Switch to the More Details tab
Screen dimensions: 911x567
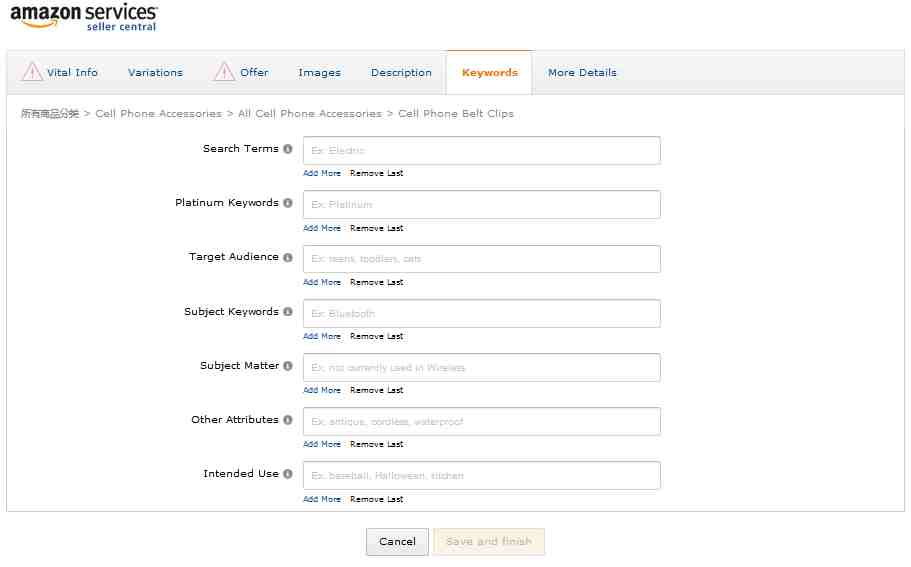(x=582, y=73)
